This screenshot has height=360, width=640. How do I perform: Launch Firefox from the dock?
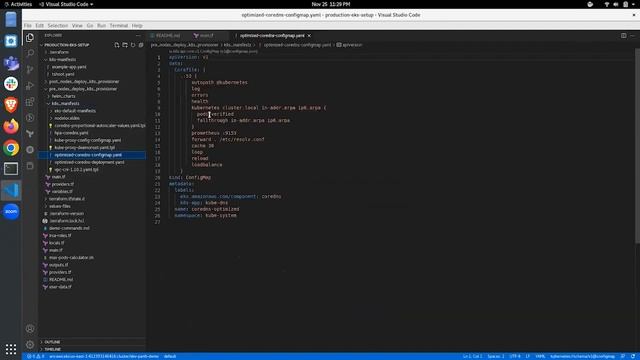point(11,126)
